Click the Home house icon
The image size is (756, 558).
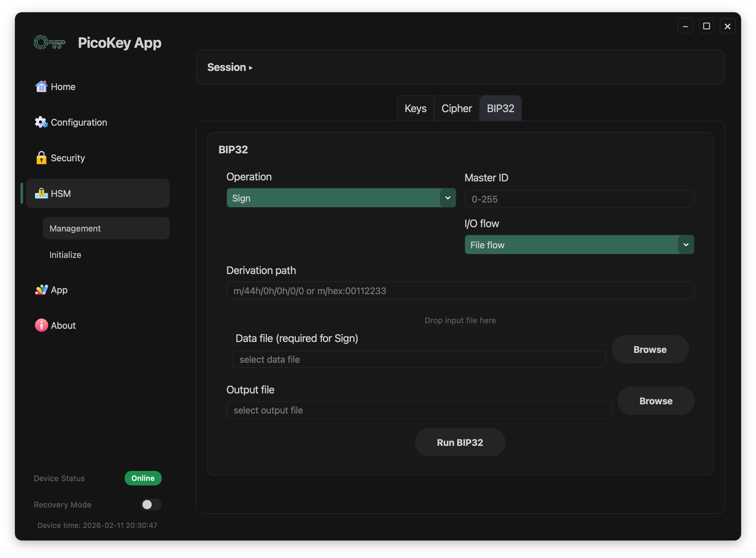[41, 87]
